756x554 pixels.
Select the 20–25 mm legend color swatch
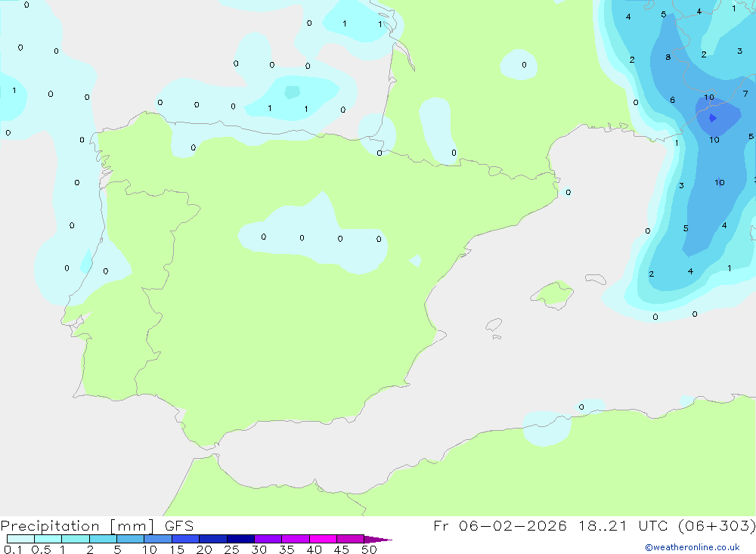pyautogui.click(x=213, y=539)
